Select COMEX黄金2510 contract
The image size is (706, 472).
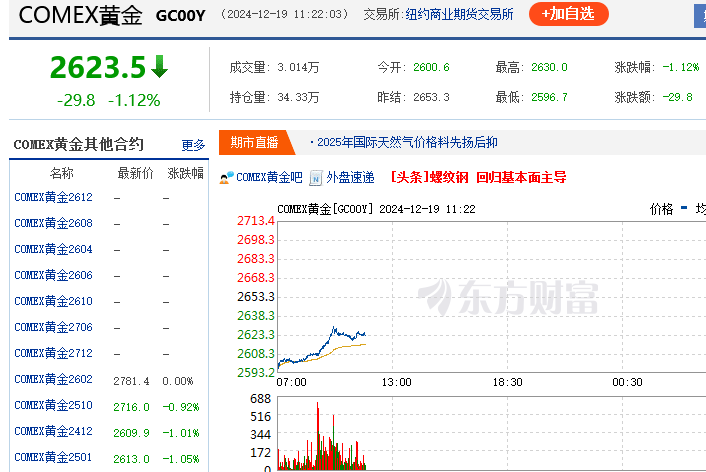[x=53, y=405]
